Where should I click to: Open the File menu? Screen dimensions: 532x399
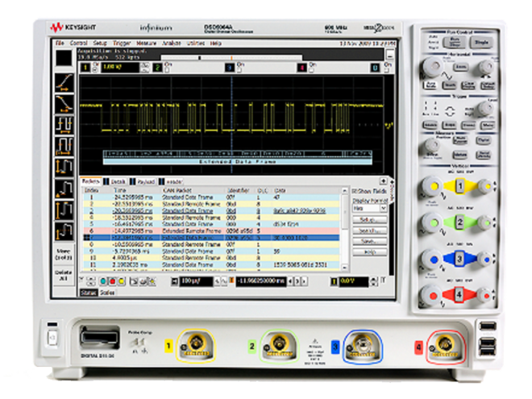(60, 43)
